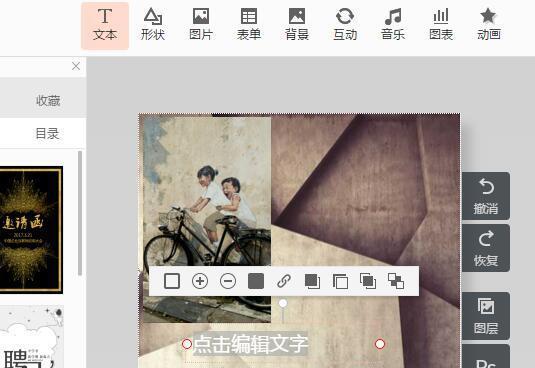Switch to the 收藏 favorites tab
Screen dimensions: 535x368
pos(48,101)
